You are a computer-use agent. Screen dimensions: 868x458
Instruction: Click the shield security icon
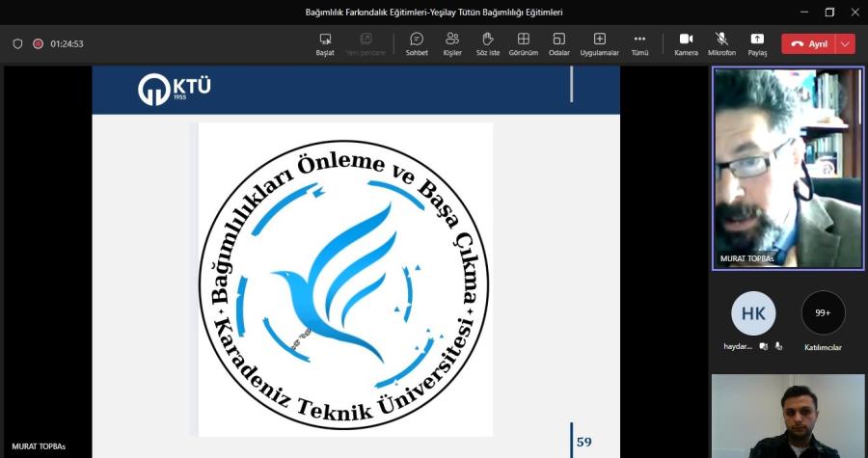click(17, 43)
